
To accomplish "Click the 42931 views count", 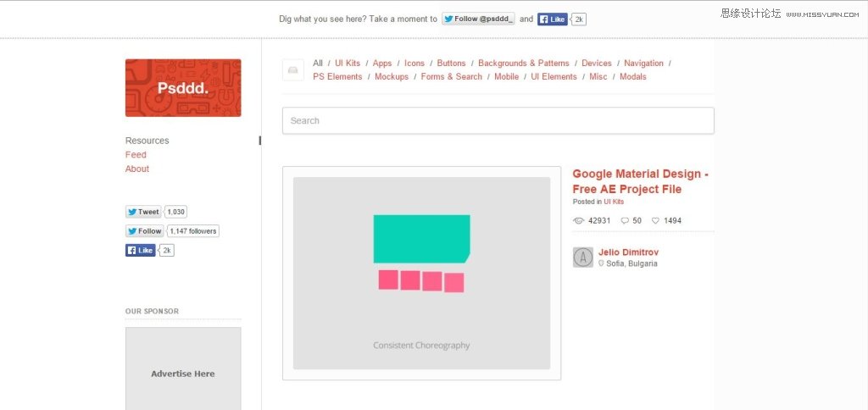I will point(599,221).
